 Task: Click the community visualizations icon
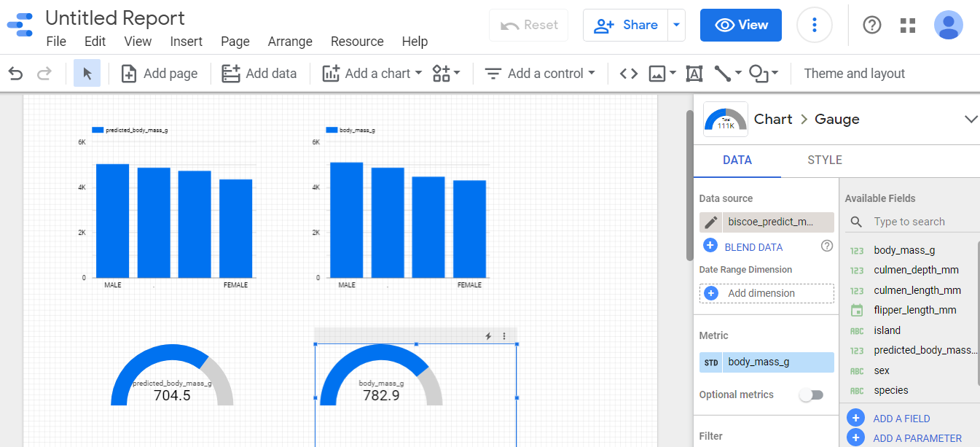point(447,73)
